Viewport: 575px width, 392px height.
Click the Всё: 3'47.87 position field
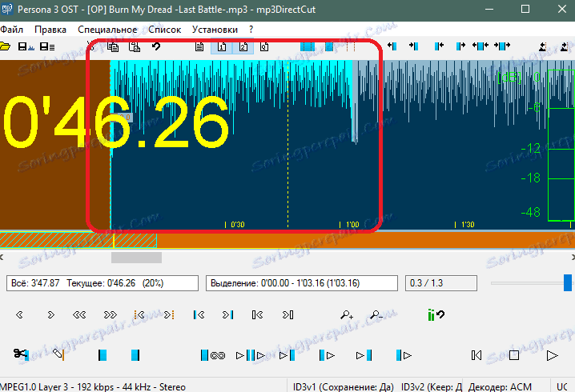(103, 283)
